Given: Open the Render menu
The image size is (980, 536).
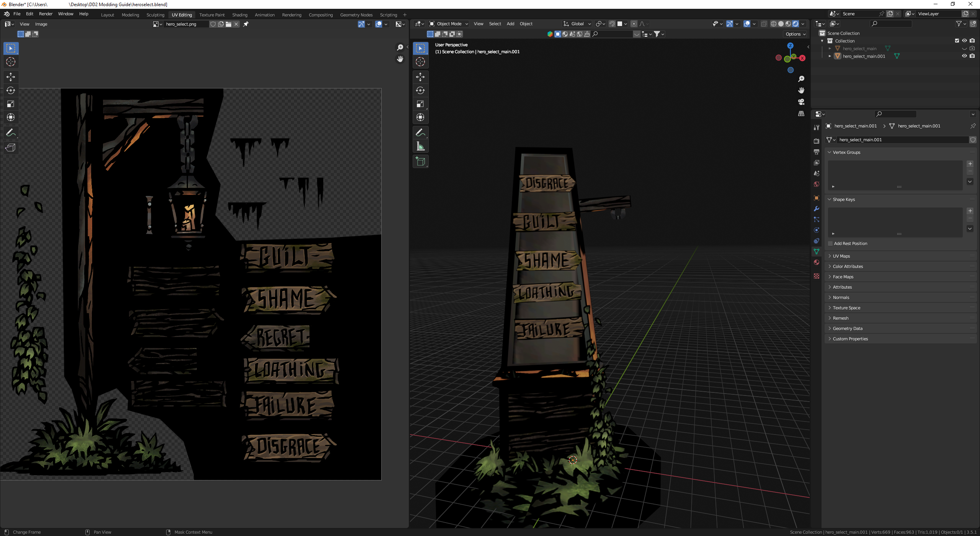Looking at the screenshot, I should [46, 14].
